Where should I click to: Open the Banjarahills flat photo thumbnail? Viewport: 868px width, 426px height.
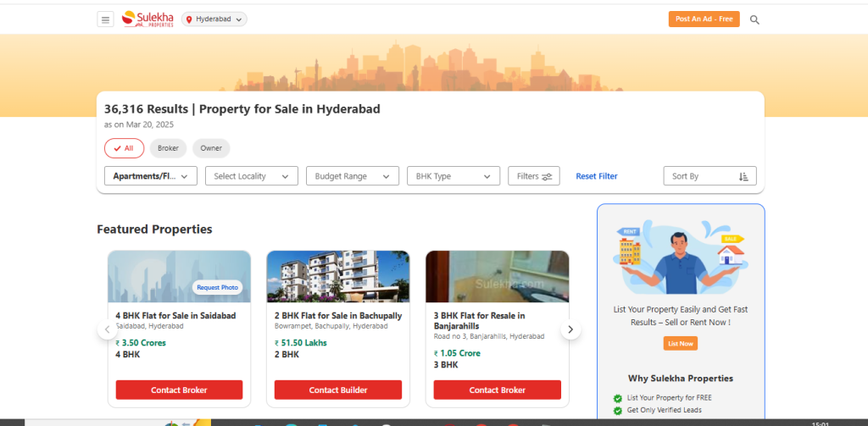[x=497, y=277]
